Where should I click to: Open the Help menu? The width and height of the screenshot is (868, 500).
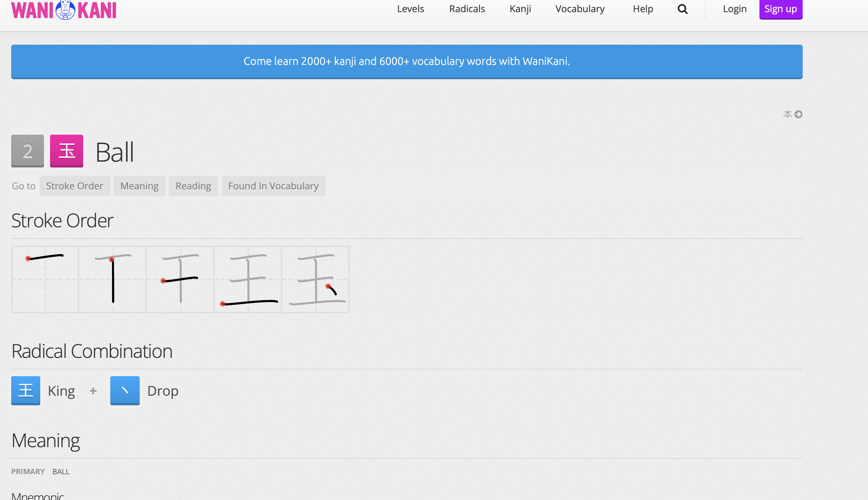coord(642,9)
